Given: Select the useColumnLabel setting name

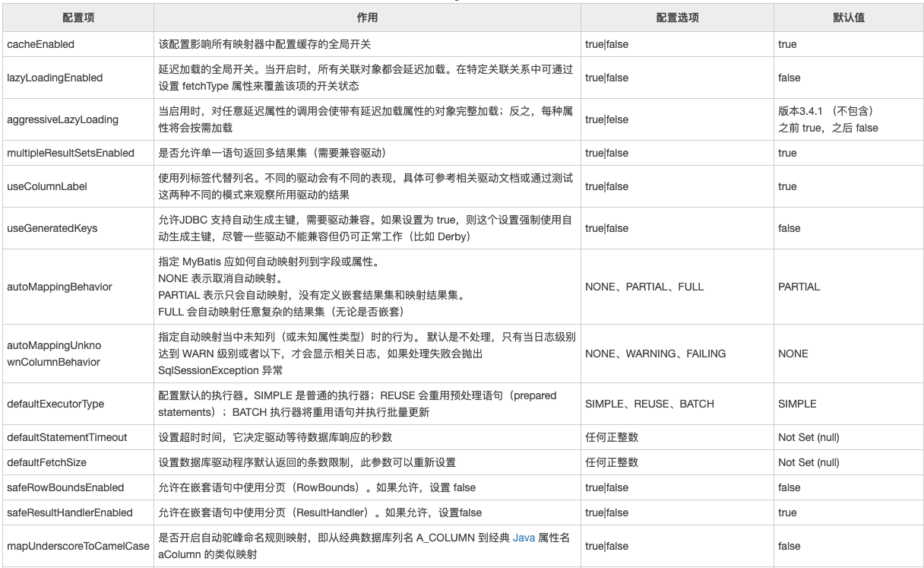Looking at the screenshot, I should (47, 186).
